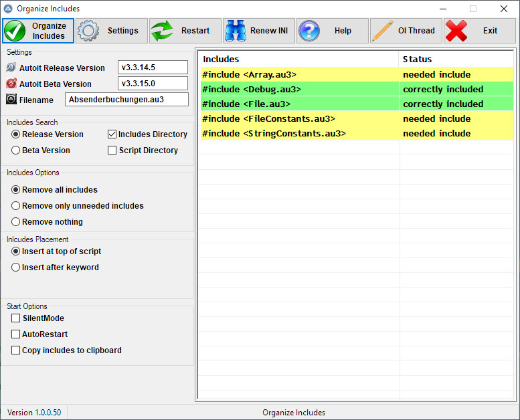520x420 pixels.
Task: Open Settings via the gear icon
Action: tap(88, 31)
